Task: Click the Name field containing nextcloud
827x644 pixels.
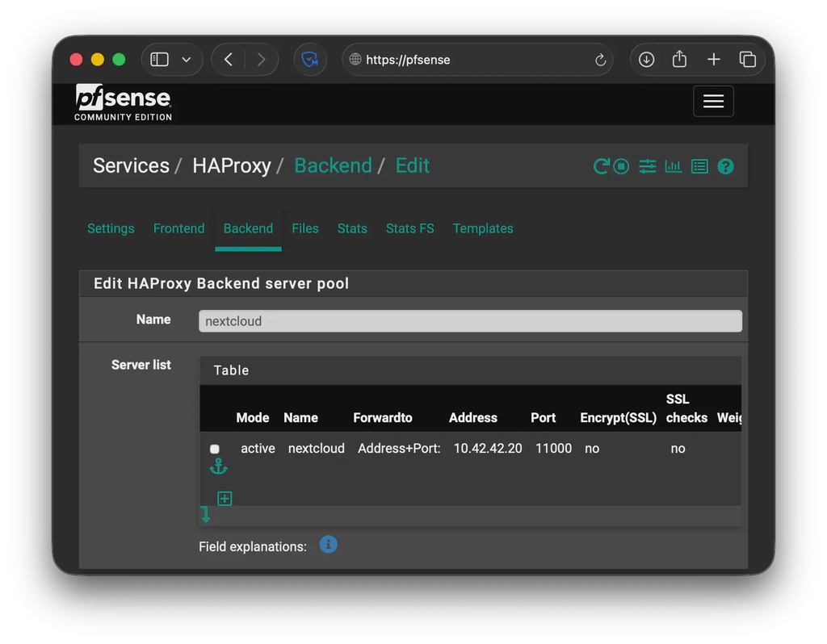Action: pyautogui.click(x=471, y=321)
